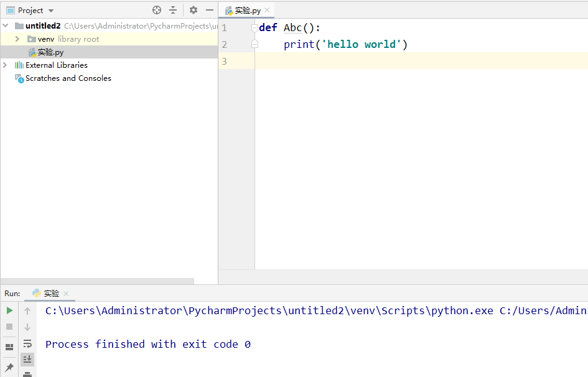Expand the venv folder
This screenshot has height=377, width=588.
[17, 39]
